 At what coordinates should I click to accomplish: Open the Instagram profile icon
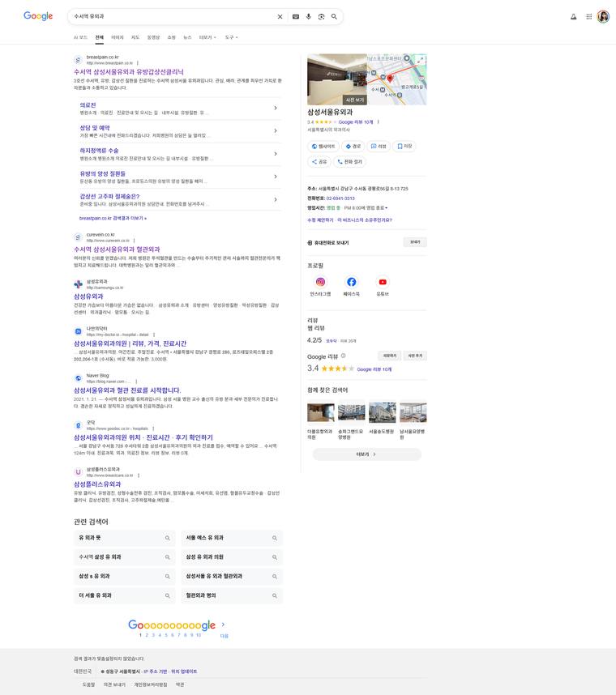point(320,282)
